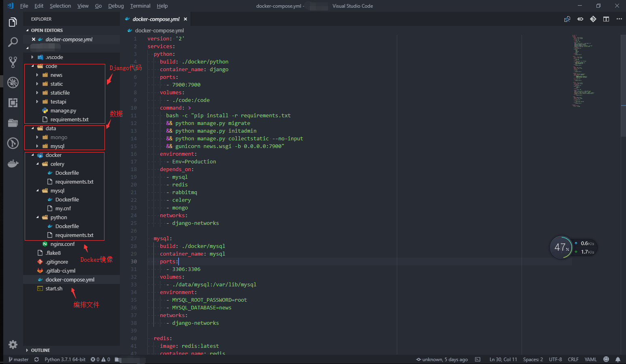626x364 pixels.
Task: Open the project folders activity icon
Action: (13, 123)
